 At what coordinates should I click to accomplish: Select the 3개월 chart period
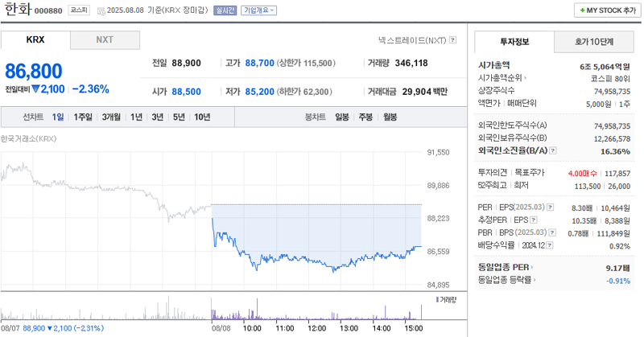(111, 117)
